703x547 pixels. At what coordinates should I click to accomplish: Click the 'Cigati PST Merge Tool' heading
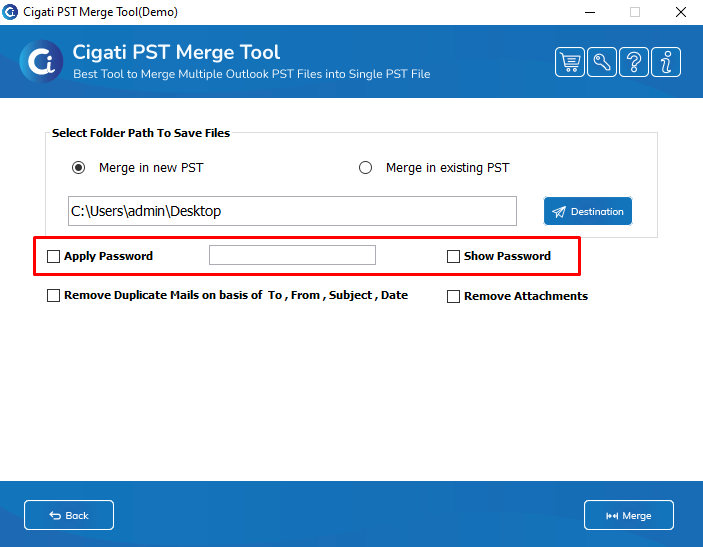tap(176, 52)
